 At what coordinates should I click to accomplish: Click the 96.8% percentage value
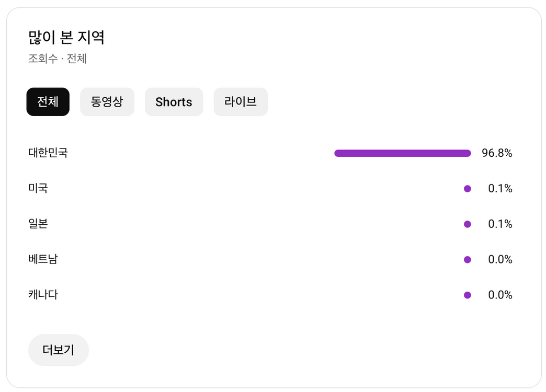[497, 153]
